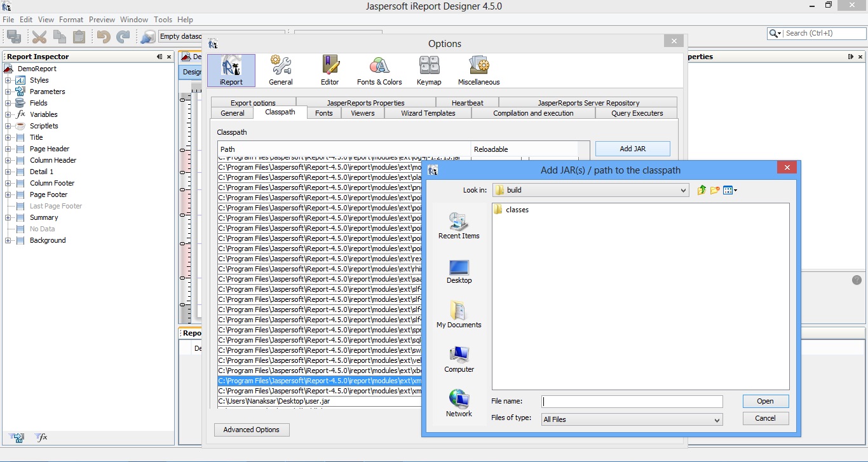
Task: Open the Miscellaneous options section
Action: (x=478, y=69)
